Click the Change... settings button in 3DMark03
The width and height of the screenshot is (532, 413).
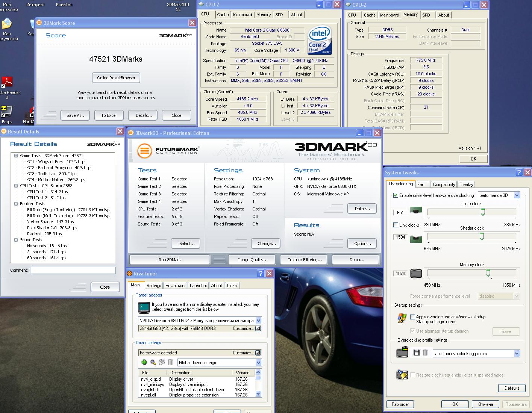(x=267, y=244)
